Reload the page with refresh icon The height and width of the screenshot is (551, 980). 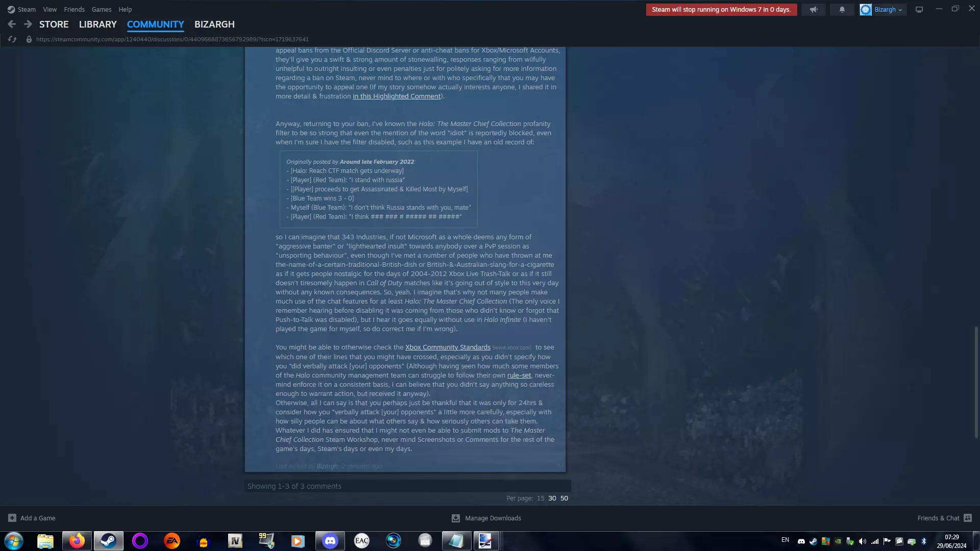coord(12,39)
